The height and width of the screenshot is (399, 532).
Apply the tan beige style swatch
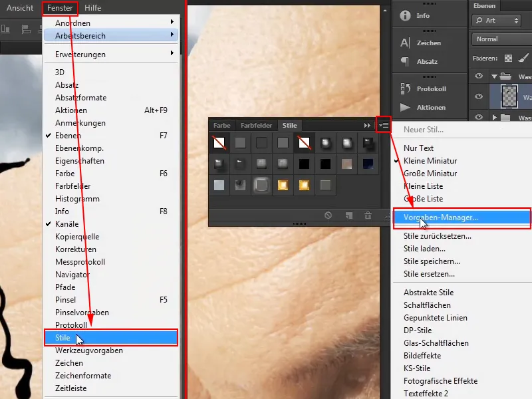click(x=346, y=164)
